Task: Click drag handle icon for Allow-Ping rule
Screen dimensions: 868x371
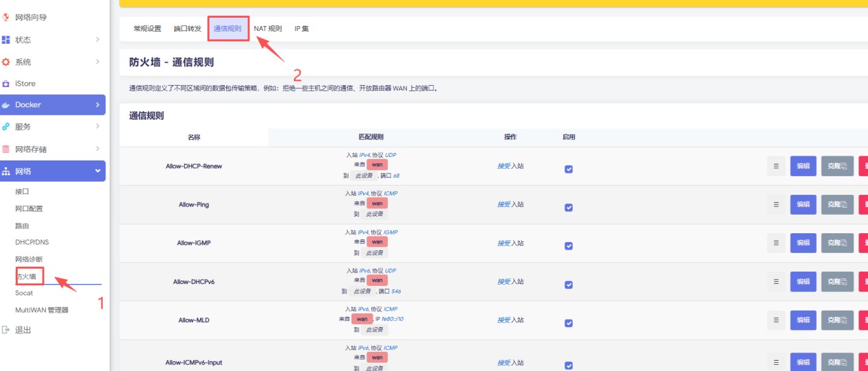Action: pos(776,204)
